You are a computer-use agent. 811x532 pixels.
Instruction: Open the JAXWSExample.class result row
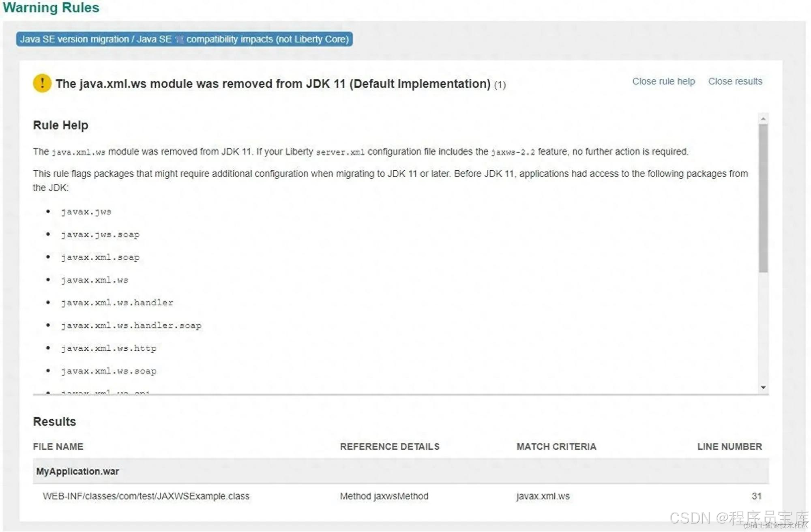[x=147, y=496]
